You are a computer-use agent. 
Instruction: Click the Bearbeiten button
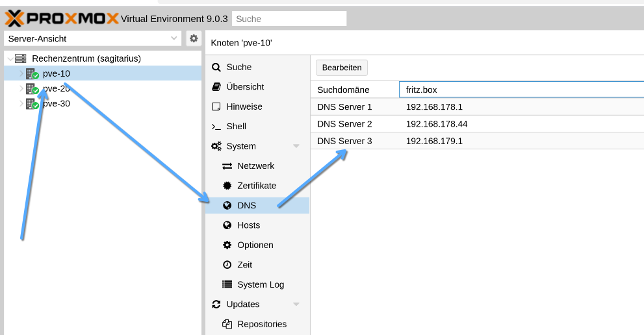342,68
